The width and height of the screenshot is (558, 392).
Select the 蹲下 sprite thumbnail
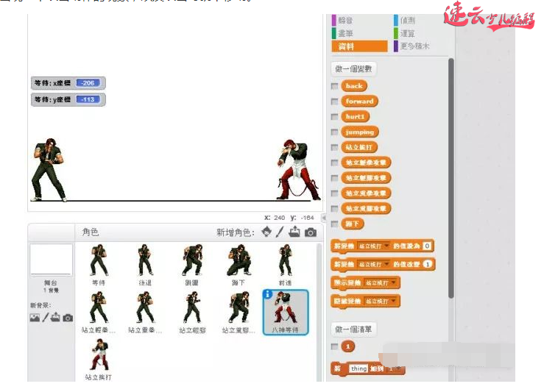pos(239,265)
